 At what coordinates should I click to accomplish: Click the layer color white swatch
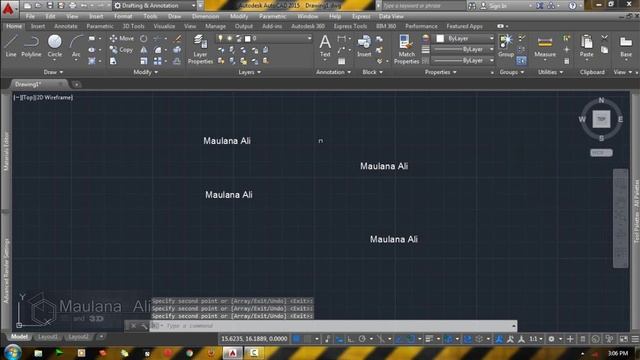(x=247, y=39)
